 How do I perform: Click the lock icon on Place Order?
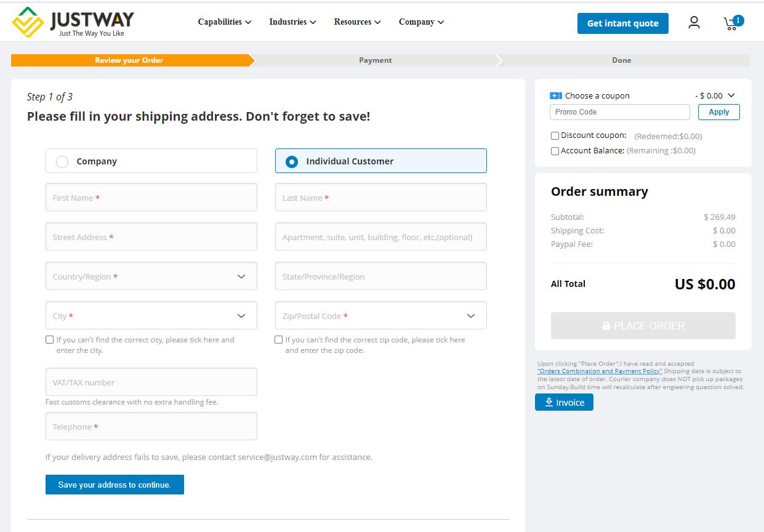(x=606, y=326)
